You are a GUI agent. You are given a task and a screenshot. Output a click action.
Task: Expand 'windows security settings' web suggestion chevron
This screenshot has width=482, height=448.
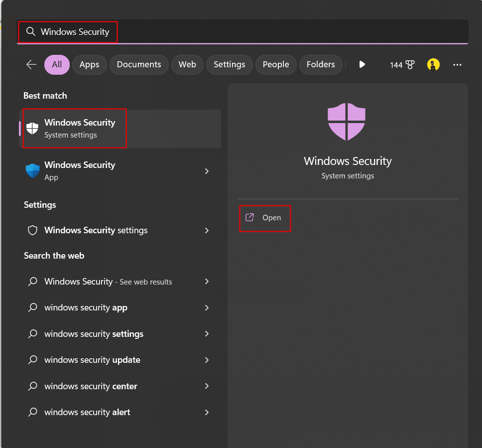pos(207,334)
